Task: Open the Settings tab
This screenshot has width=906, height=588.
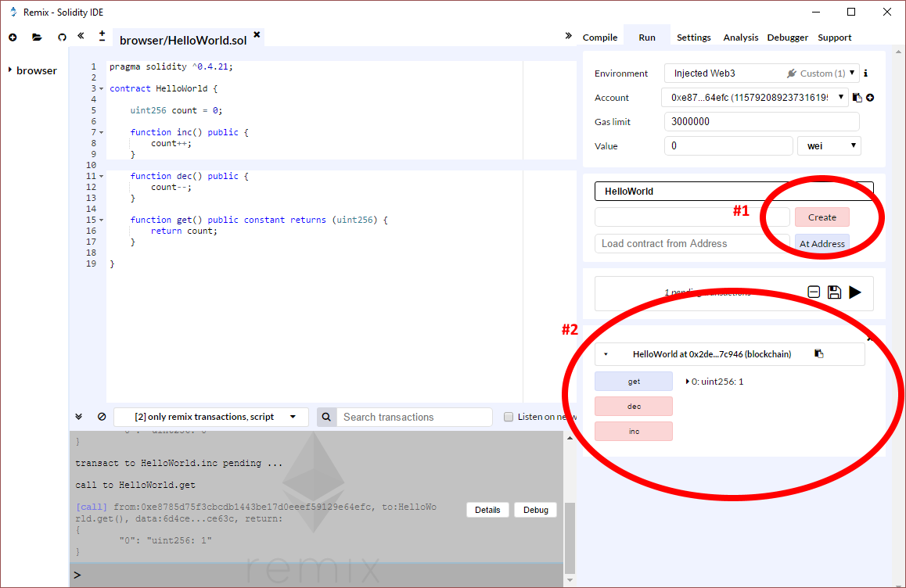Action: (693, 38)
